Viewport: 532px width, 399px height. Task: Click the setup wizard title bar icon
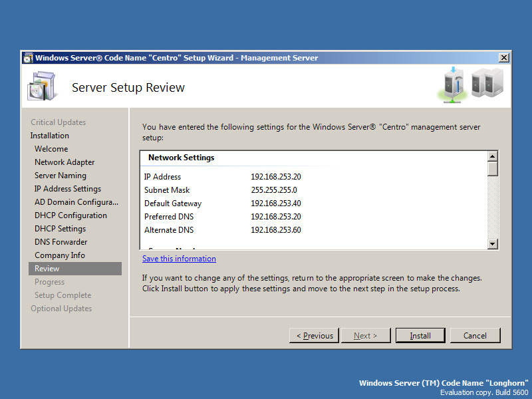tap(28, 58)
